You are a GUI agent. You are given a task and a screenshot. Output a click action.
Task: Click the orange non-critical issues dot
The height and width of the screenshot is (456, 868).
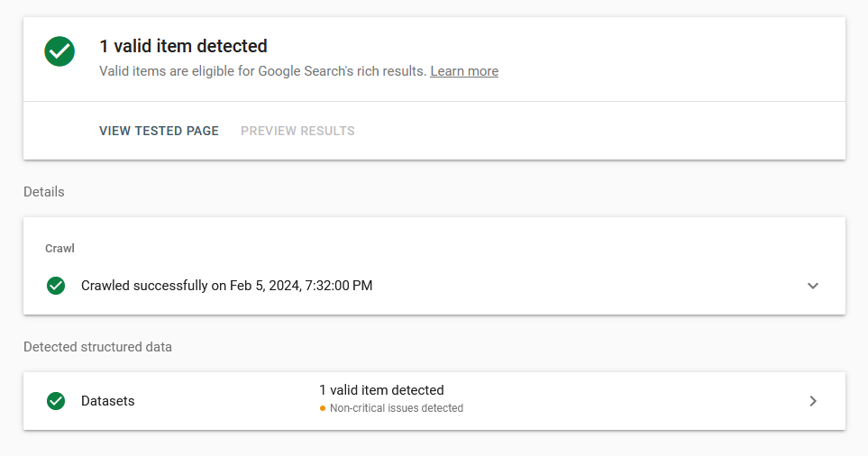tap(323, 408)
